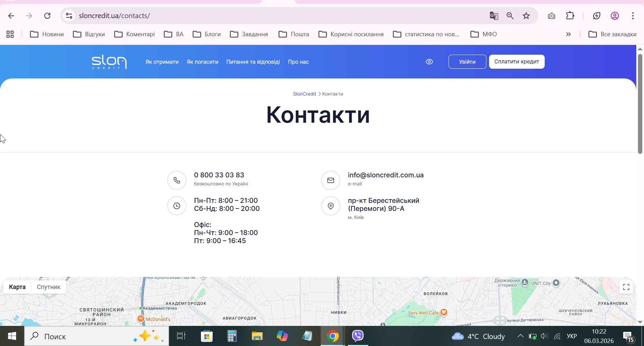Open the Extensions puzzle icon
Viewport: 644px width, 346px height.
pos(570,16)
